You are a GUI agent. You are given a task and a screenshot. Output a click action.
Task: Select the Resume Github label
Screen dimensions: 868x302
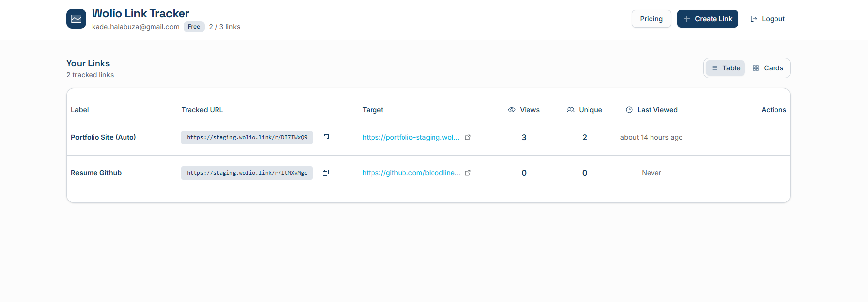(96, 173)
